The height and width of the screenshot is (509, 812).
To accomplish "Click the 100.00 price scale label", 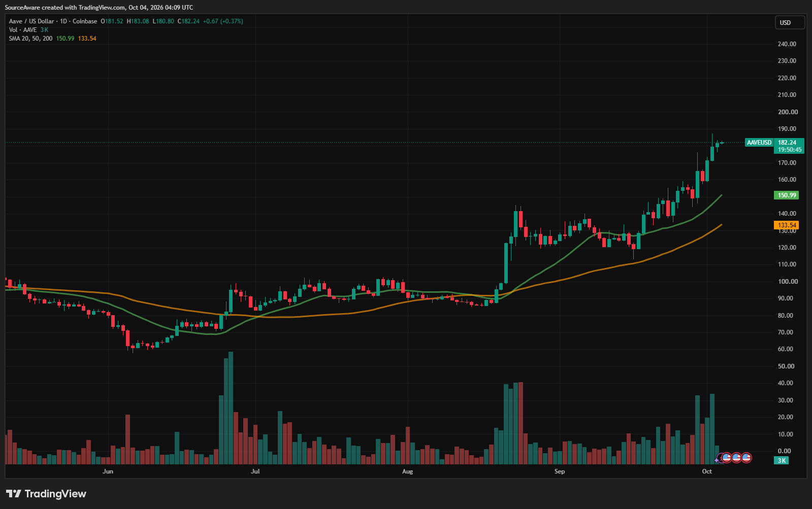I will (787, 282).
